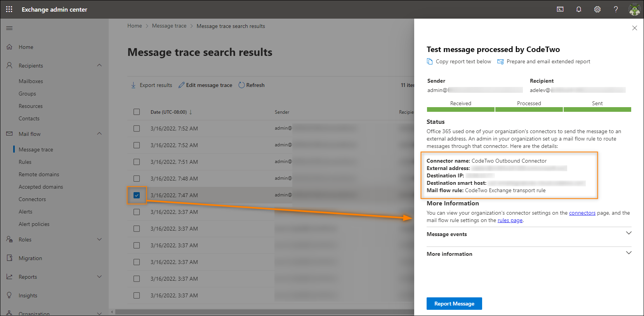Image resolution: width=644 pixels, height=316 pixels.
Task: Open Connectors in the sidebar
Action: 32,199
